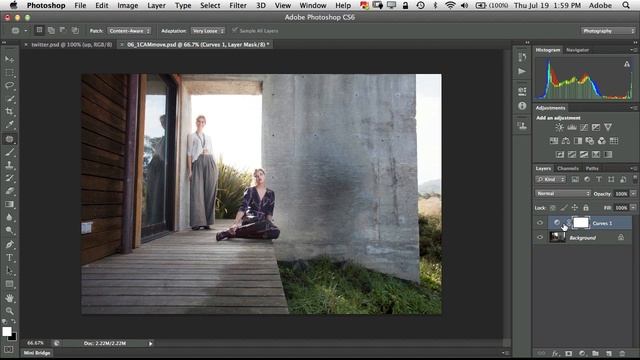Select the Crop tool
The image size is (640, 360).
[x=9, y=111]
